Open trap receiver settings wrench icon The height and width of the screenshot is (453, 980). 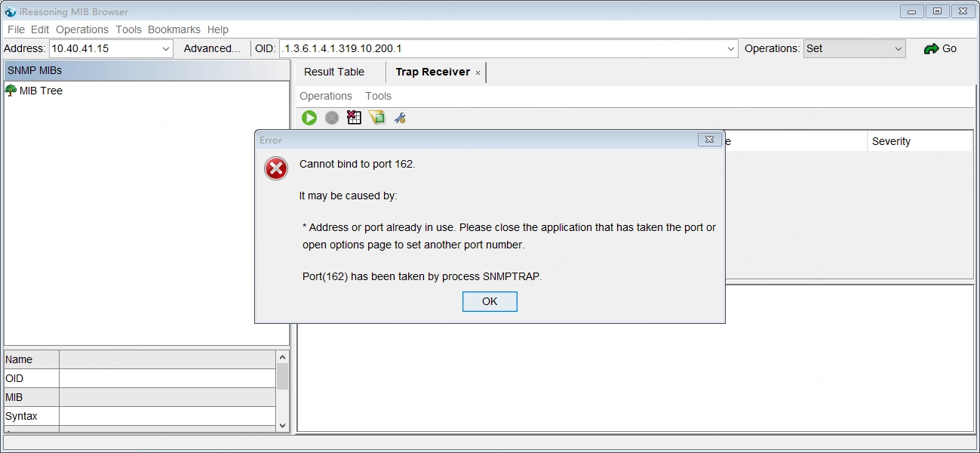tap(400, 118)
